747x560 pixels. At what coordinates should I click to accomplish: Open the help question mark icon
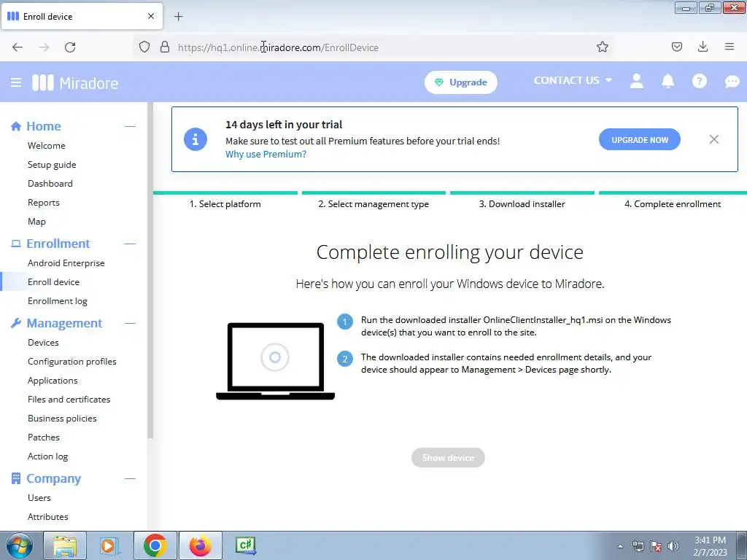[x=699, y=81]
